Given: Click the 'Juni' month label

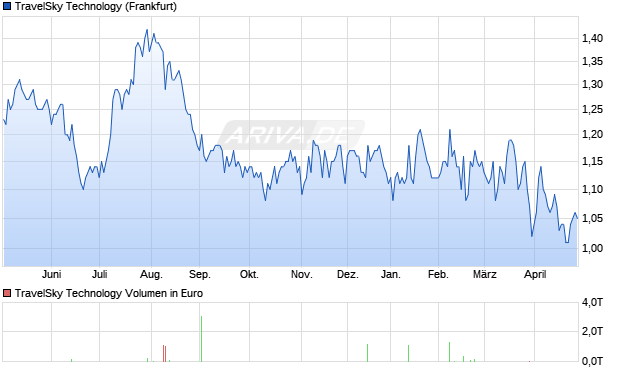Looking at the screenshot, I should coord(51,274).
